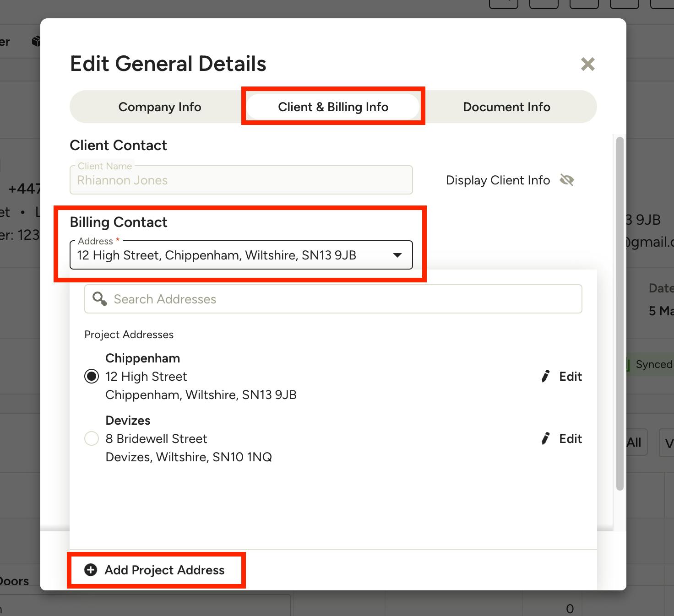The width and height of the screenshot is (674, 616).
Task: Select the Chippenham address radio button
Action: click(x=92, y=376)
